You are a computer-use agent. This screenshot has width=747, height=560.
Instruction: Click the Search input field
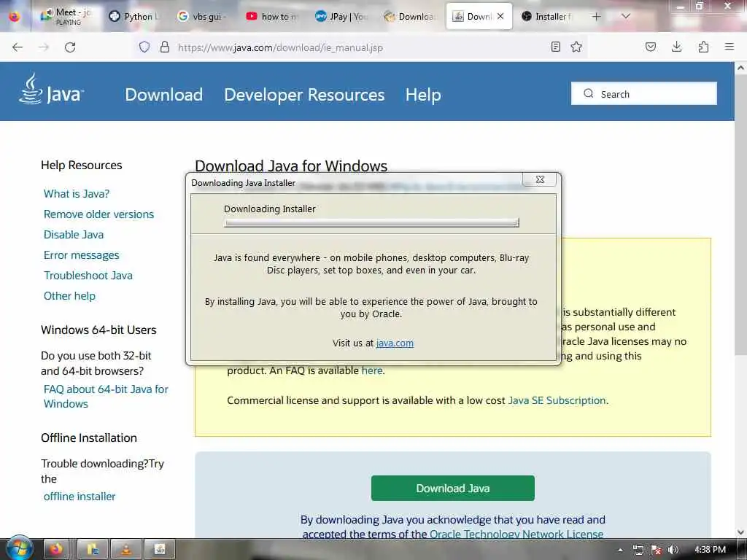tap(644, 93)
